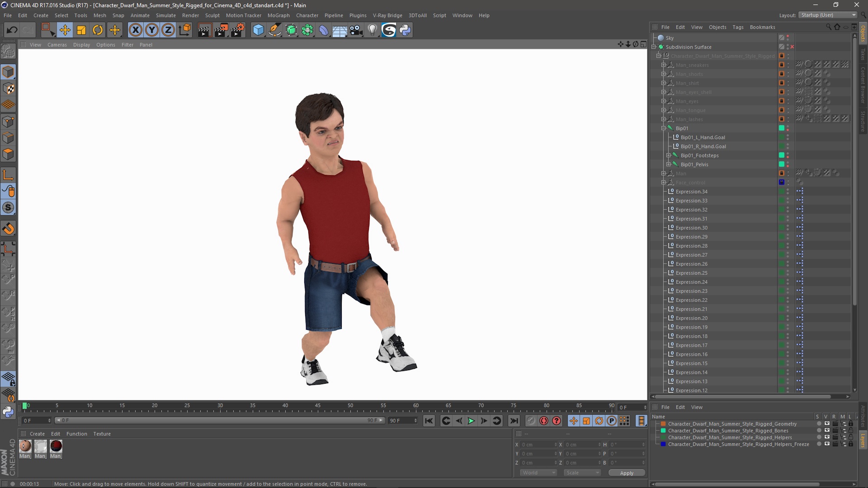Image resolution: width=868 pixels, height=488 pixels.
Task: Select Expression.34 in object tree
Action: pyautogui.click(x=691, y=192)
